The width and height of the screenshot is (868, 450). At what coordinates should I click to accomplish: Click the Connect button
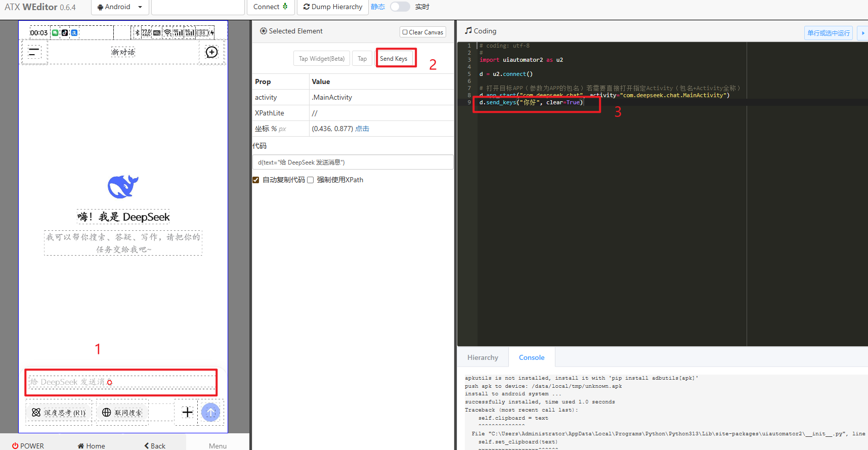click(x=270, y=7)
